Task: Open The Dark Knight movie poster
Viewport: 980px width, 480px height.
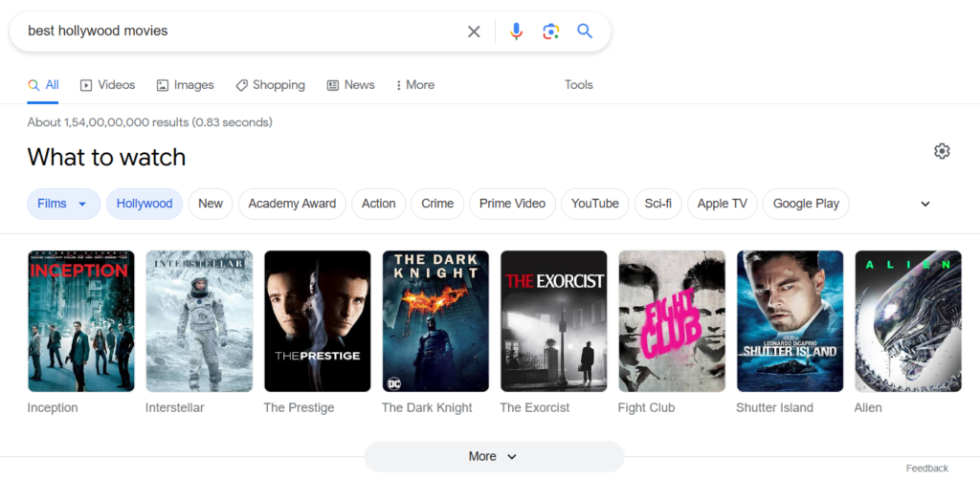Action: pos(435,321)
